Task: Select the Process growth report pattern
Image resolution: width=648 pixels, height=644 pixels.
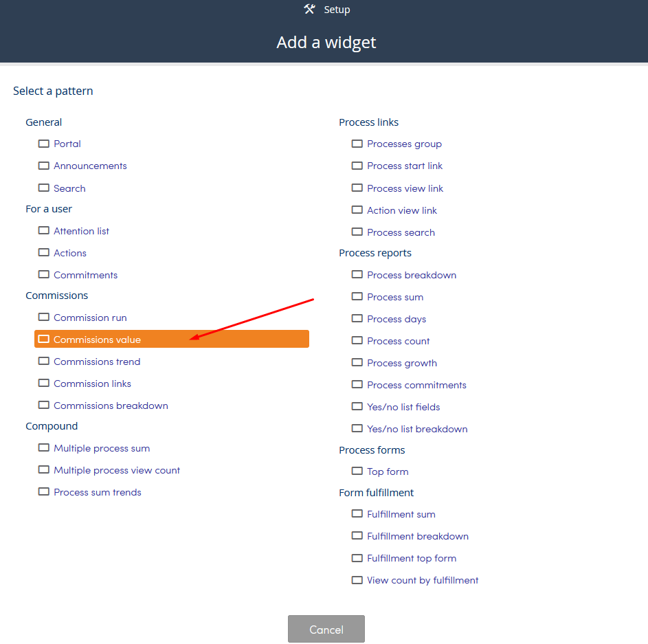Action: [x=402, y=363]
